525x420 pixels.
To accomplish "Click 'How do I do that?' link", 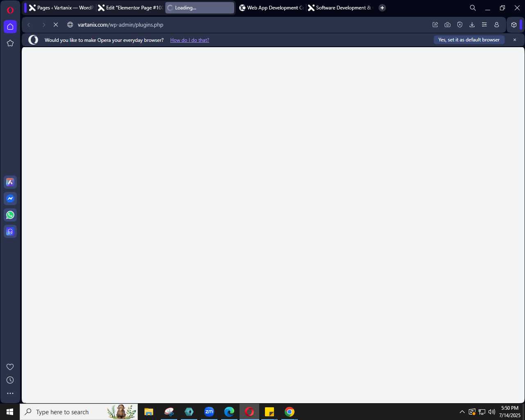I will [x=189, y=40].
